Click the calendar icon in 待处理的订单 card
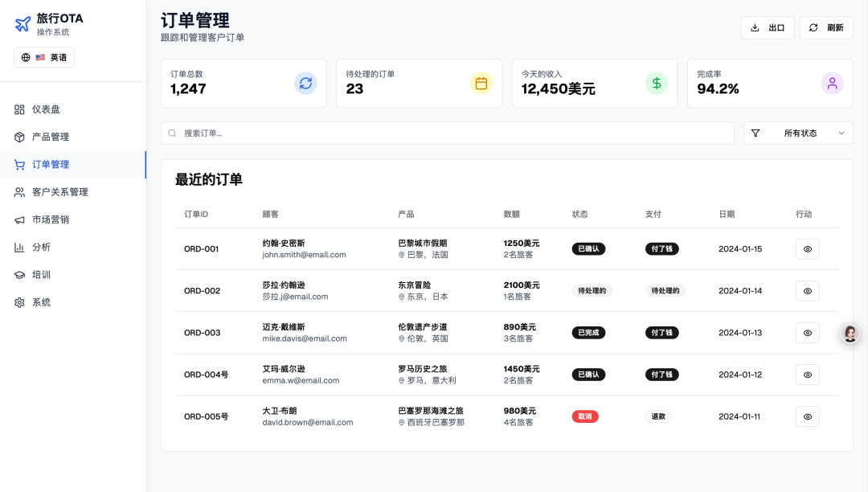The image size is (868, 492). pyautogui.click(x=481, y=83)
